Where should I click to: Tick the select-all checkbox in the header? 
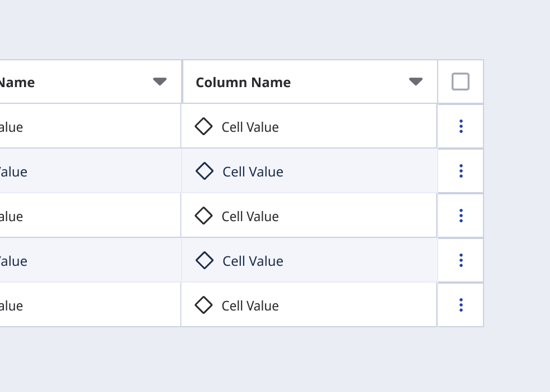tap(460, 82)
